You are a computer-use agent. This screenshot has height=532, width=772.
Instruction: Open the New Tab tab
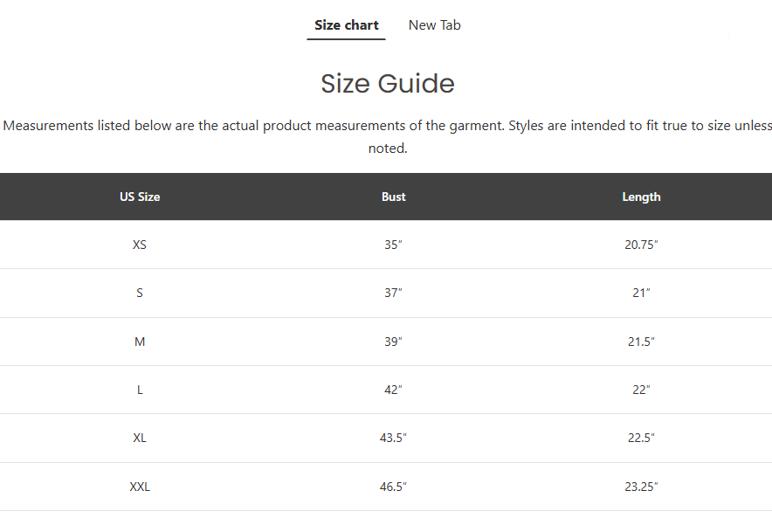(434, 25)
